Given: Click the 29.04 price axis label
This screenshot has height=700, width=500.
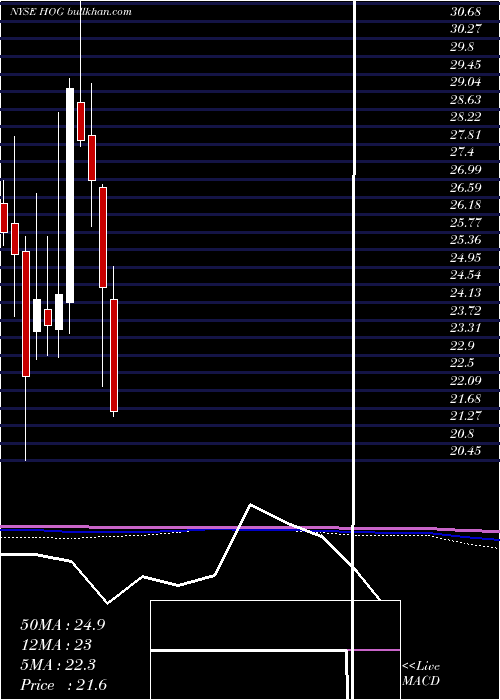Looking at the screenshot, I should click(466, 82).
